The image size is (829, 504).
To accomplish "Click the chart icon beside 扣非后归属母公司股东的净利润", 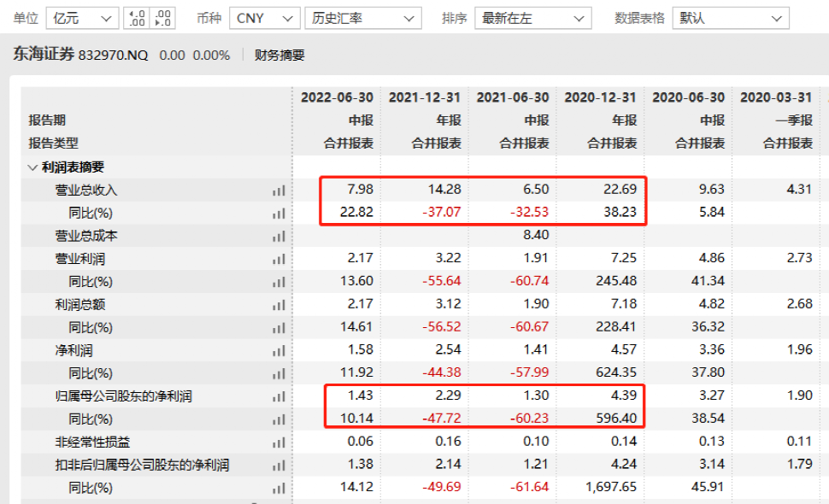I will tap(278, 466).
